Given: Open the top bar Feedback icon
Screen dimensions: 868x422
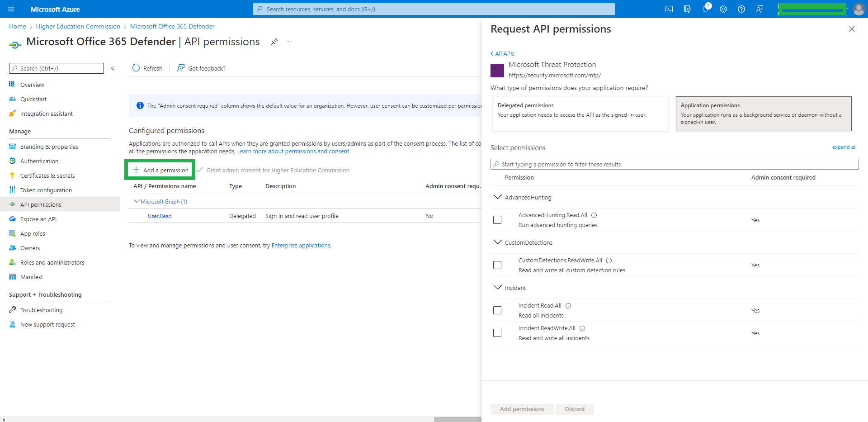Looking at the screenshot, I should click(x=759, y=9).
